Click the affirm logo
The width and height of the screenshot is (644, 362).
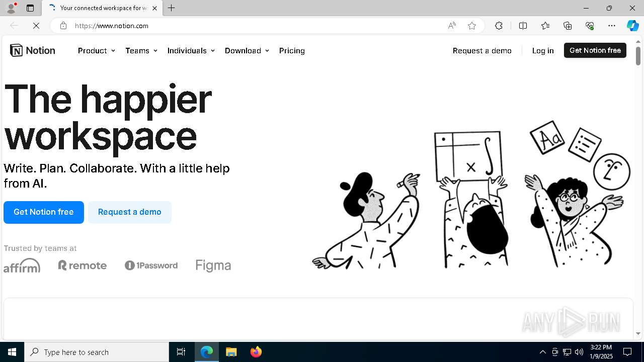coord(22,265)
